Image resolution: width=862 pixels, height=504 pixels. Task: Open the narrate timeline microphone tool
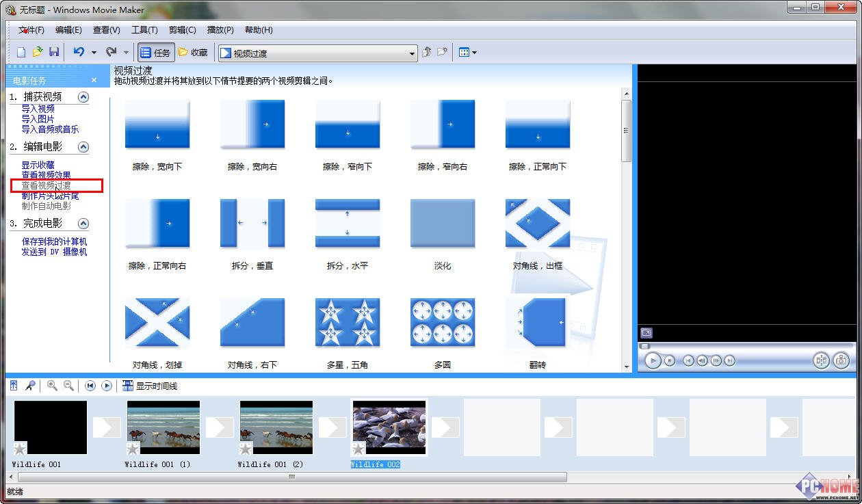pos(30,385)
